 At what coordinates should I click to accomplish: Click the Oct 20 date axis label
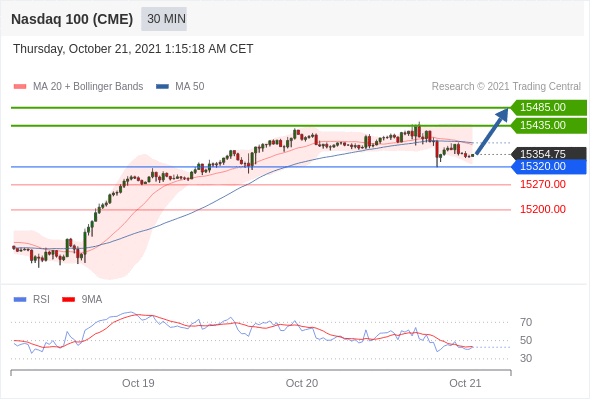click(x=302, y=383)
